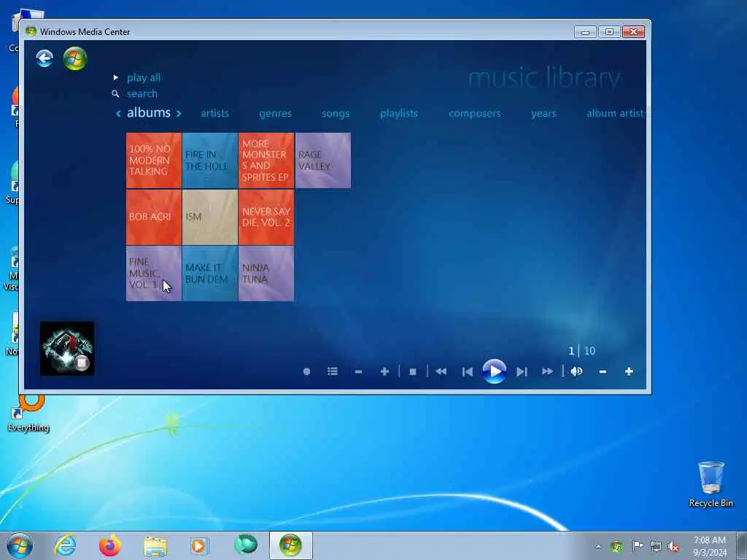
Task: Switch to the composers view
Action: point(474,113)
